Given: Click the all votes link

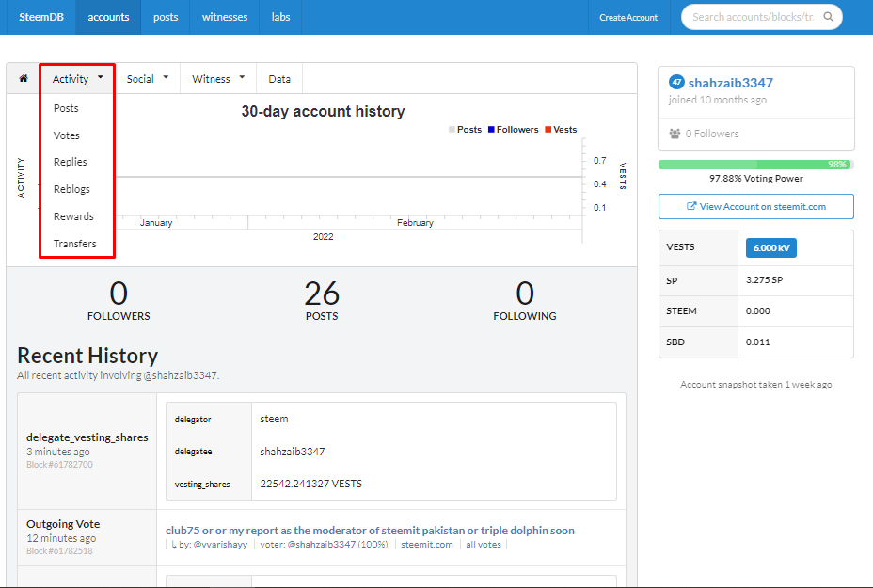Looking at the screenshot, I should point(484,545).
